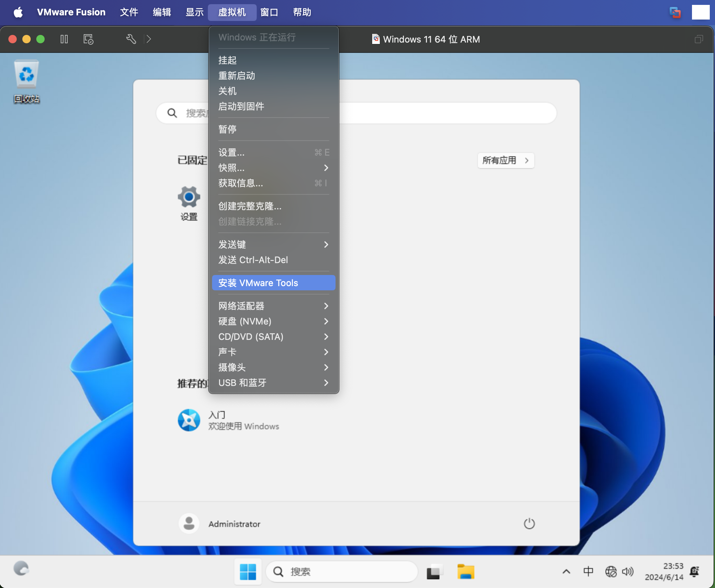Image resolution: width=715 pixels, height=588 pixels.
Task: Open the 文件 menu
Action: [x=129, y=12]
